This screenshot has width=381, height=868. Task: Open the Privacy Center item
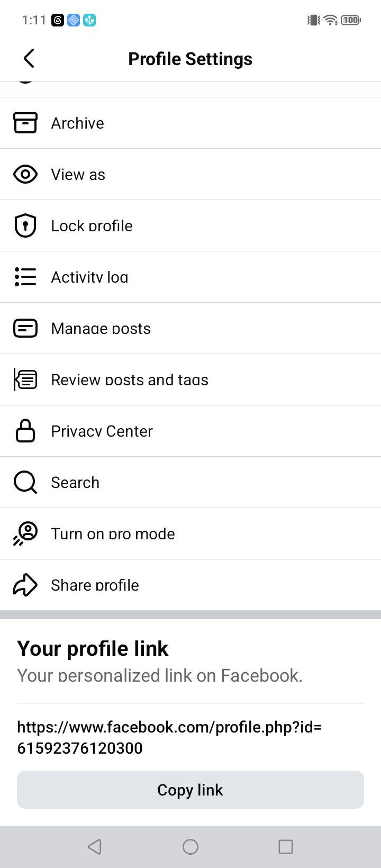click(x=190, y=431)
